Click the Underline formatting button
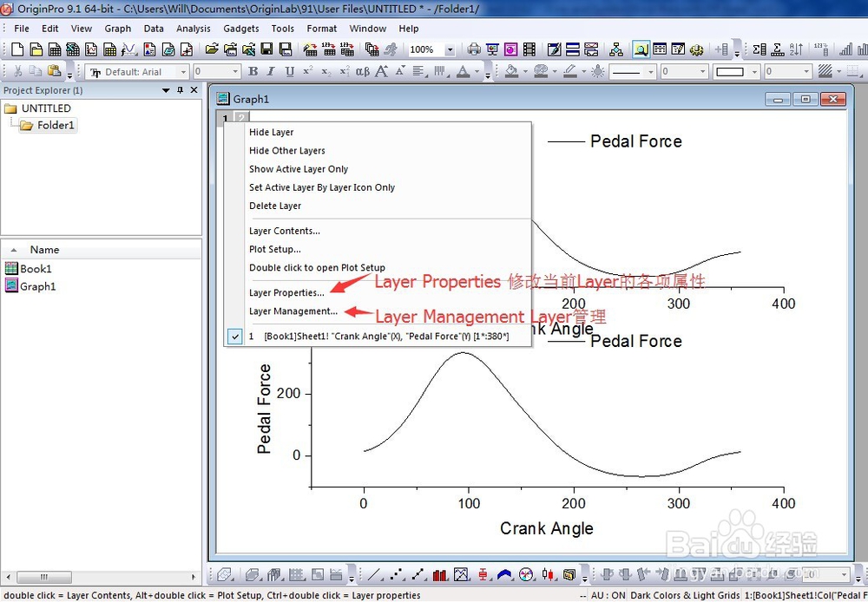This screenshot has height=602, width=868. 290,71
